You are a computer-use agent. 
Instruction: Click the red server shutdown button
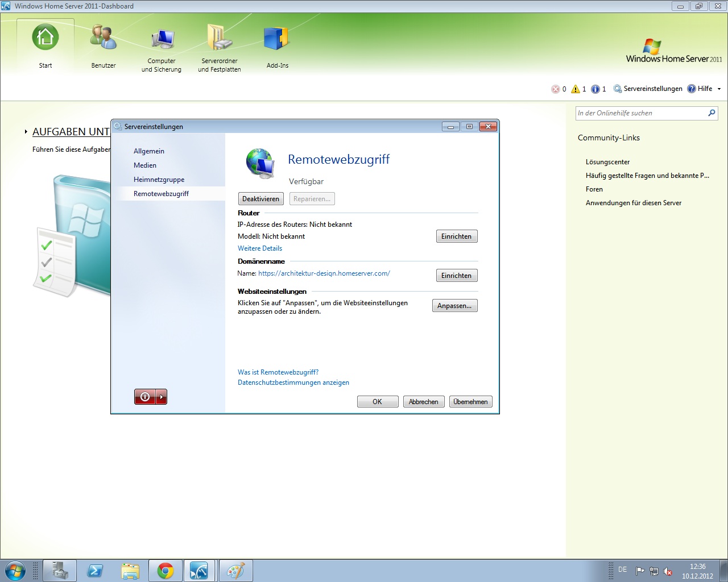[x=145, y=397]
